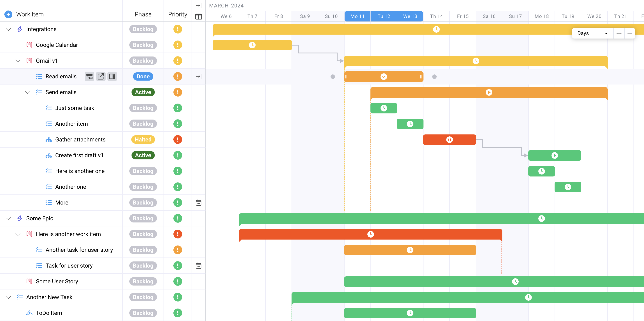This screenshot has height=321, width=644.
Task: Click the Phase column header
Action: 143,14
